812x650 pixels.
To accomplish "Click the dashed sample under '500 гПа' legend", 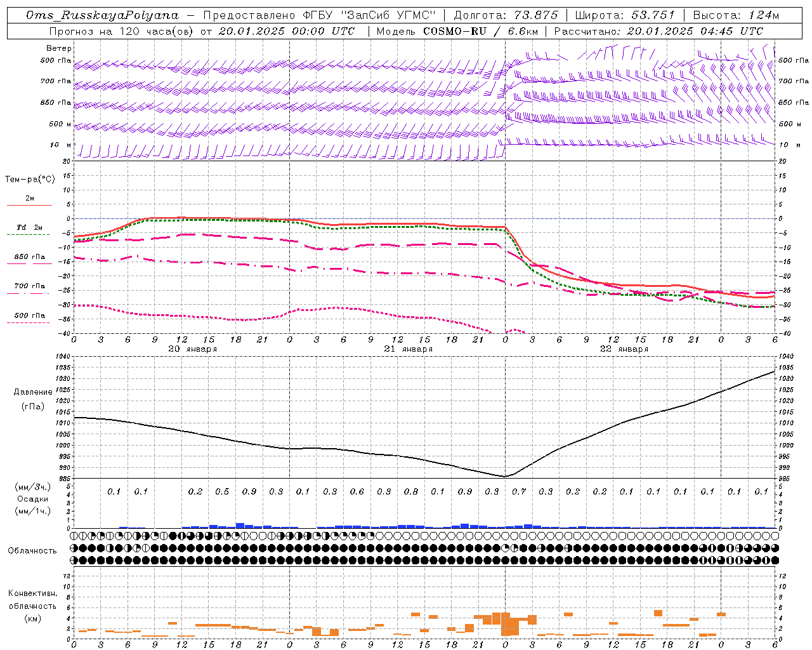I will pyautogui.click(x=29, y=323).
